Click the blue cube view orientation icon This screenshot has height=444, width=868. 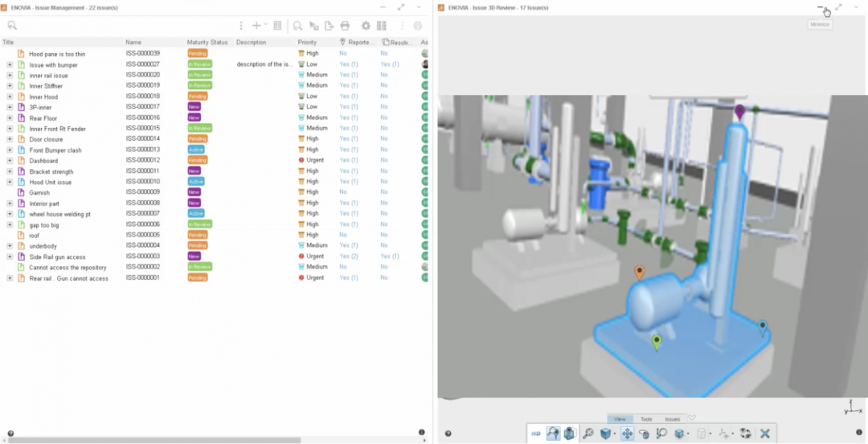(606, 434)
